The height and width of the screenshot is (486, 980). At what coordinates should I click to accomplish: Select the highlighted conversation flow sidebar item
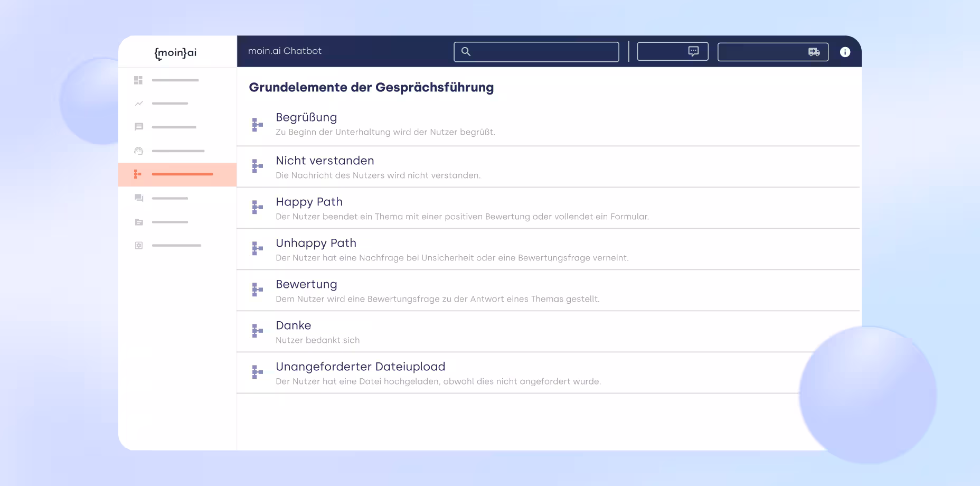click(x=177, y=174)
